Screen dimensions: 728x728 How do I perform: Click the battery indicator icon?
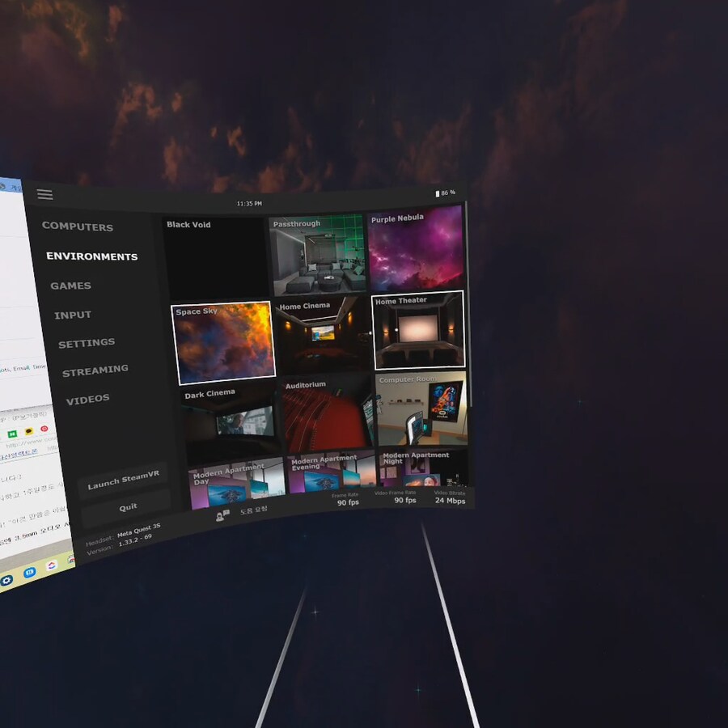[438, 193]
